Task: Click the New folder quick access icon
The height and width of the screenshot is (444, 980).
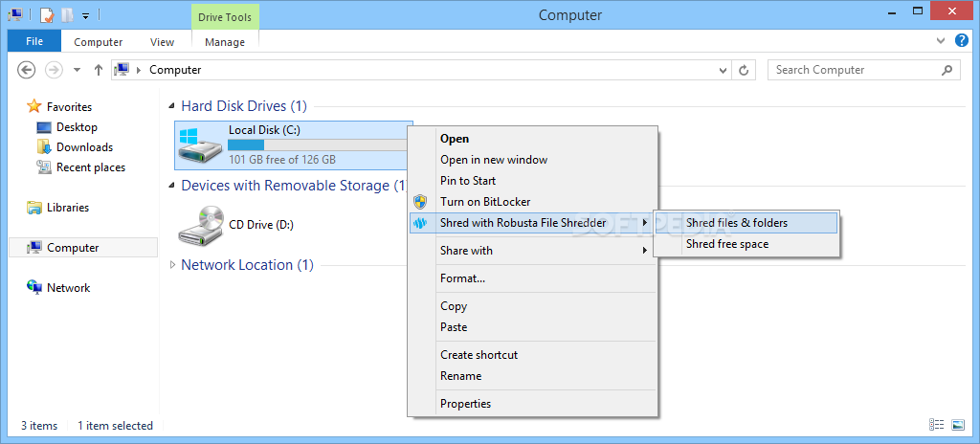Action: [67, 14]
